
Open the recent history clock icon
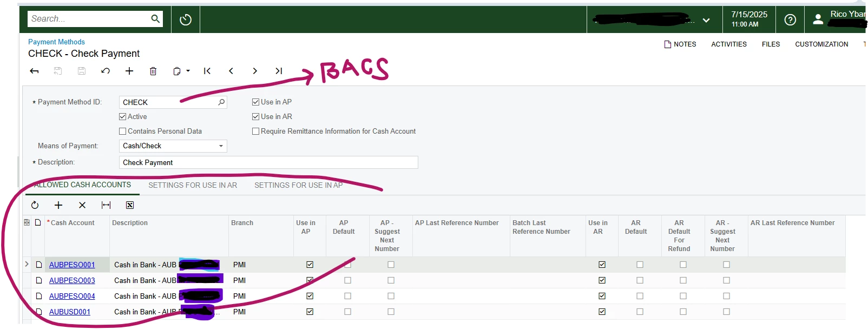pos(186,19)
